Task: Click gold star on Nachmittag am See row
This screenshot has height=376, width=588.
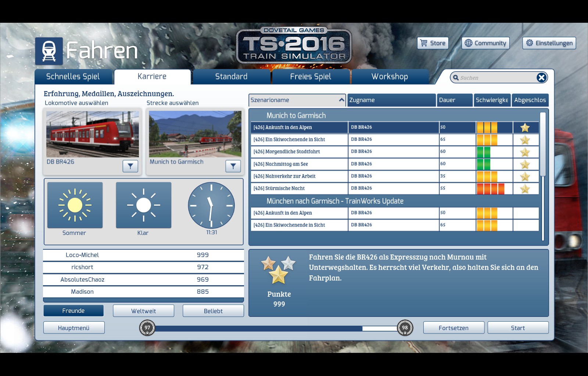Action: pos(525,164)
